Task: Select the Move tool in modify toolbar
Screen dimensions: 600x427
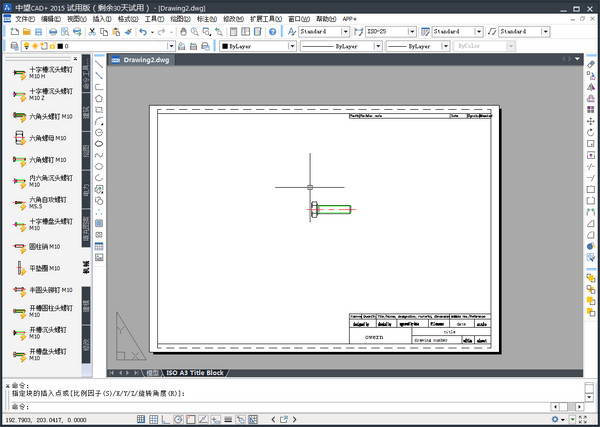Action: coord(590,121)
